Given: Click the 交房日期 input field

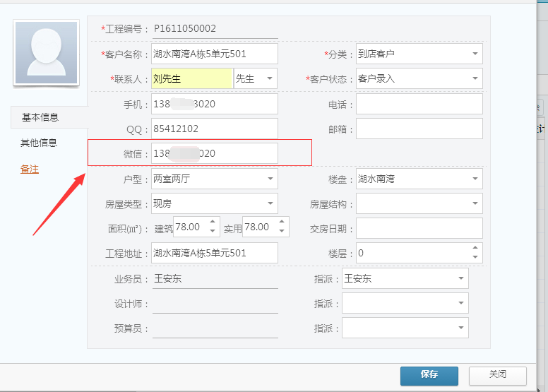Looking at the screenshot, I should (x=419, y=228).
